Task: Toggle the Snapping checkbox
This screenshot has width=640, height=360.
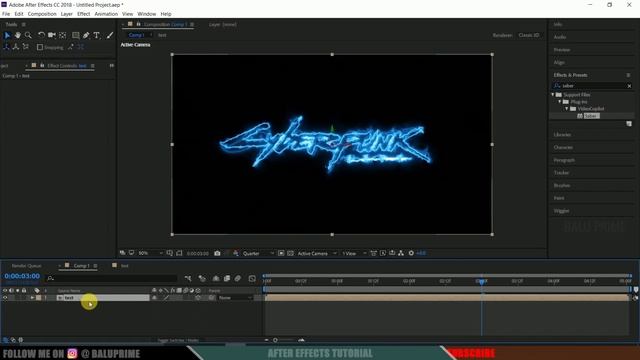Action: coord(40,47)
